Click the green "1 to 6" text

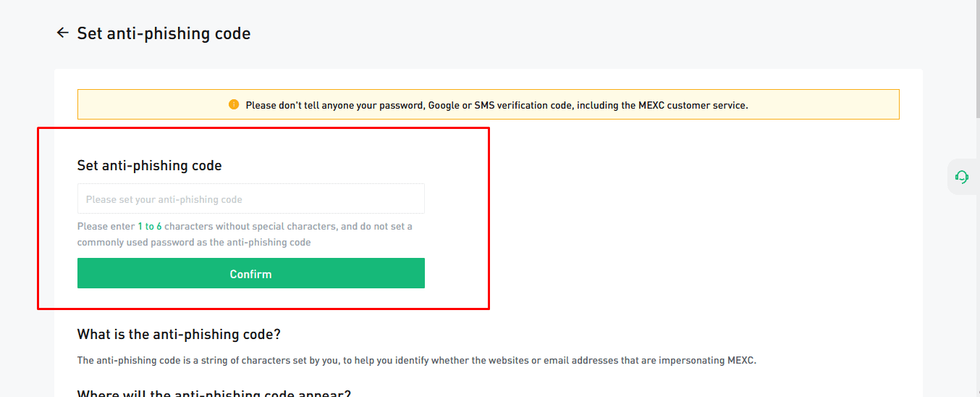[150, 226]
